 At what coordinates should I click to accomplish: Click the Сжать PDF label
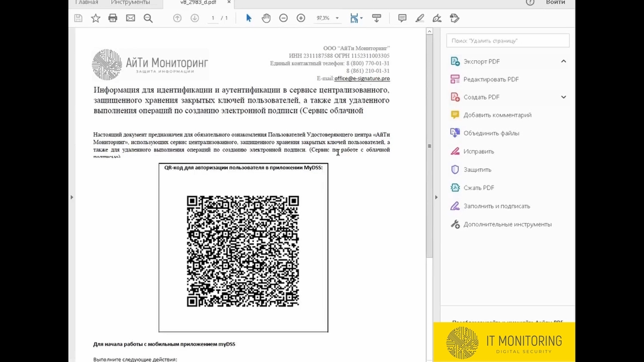478,188
